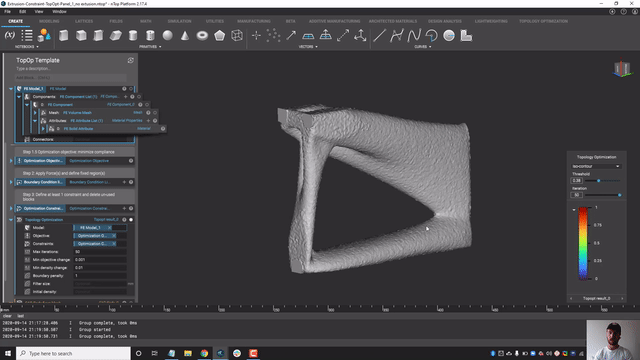This screenshot has width=640, height=360.
Task: Select the Vector arrow tool icon
Action: pyautogui.click(x=291, y=36)
